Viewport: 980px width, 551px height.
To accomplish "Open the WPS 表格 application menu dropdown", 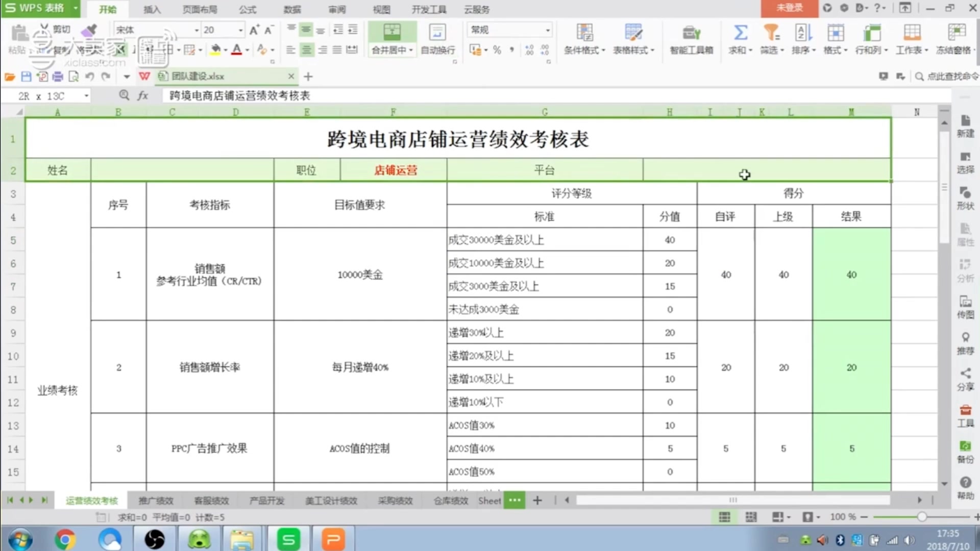I will coord(75,8).
